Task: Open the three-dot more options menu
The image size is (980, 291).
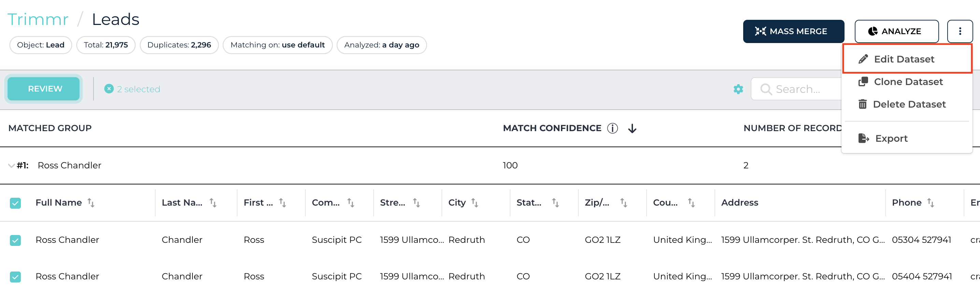Action: [x=960, y=31]
